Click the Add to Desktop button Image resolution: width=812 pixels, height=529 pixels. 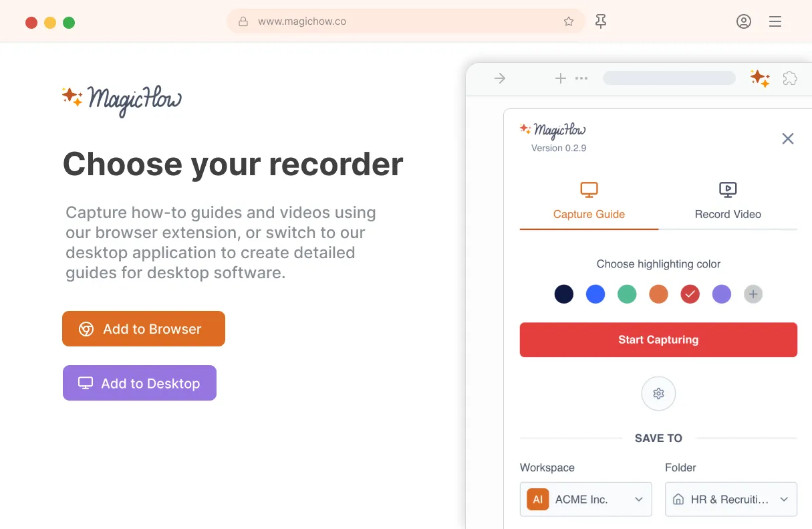(140, 383)
